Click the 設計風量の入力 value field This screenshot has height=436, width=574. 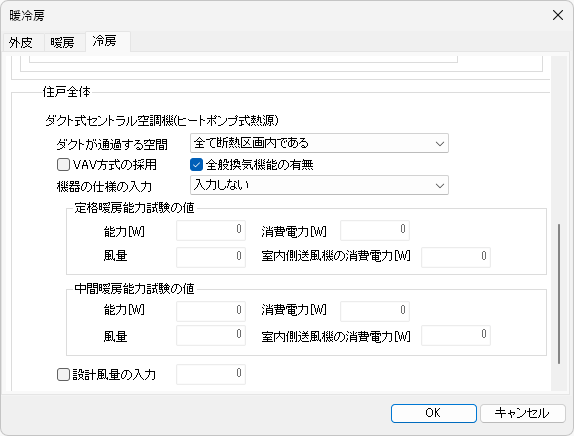click(x=211, y=374)
